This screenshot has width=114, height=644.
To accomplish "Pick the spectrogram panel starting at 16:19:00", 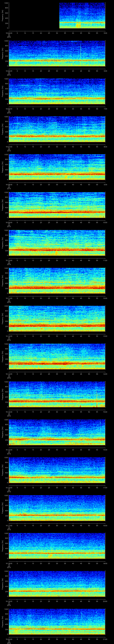I will coord(57,584).
